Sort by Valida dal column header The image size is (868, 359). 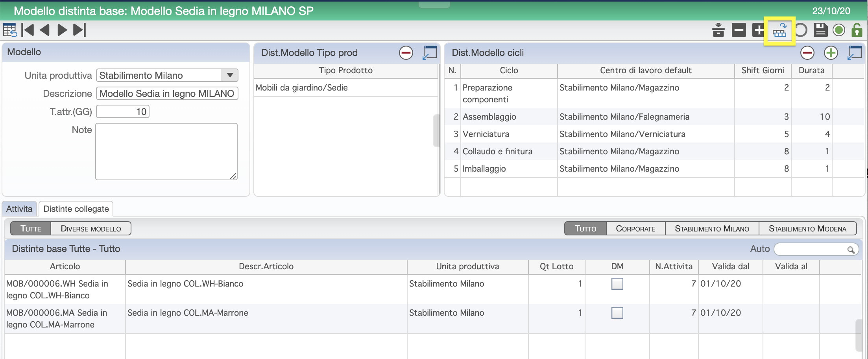pos(731,266)
